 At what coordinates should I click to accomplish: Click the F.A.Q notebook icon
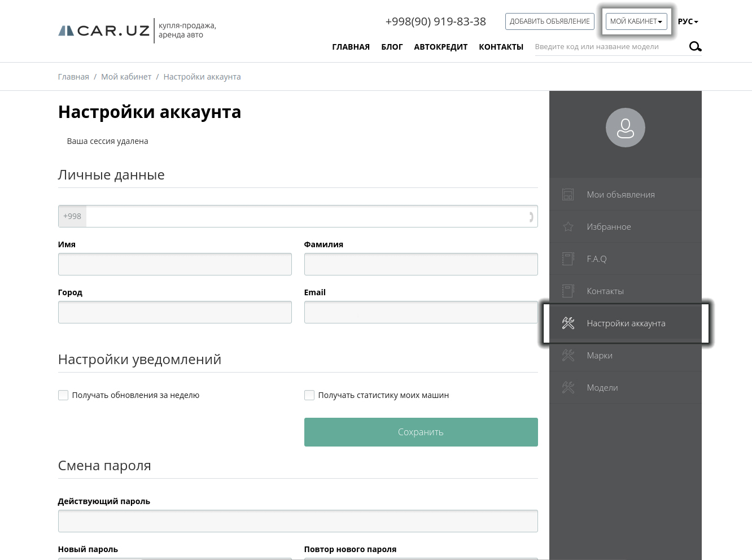[568, 259]
